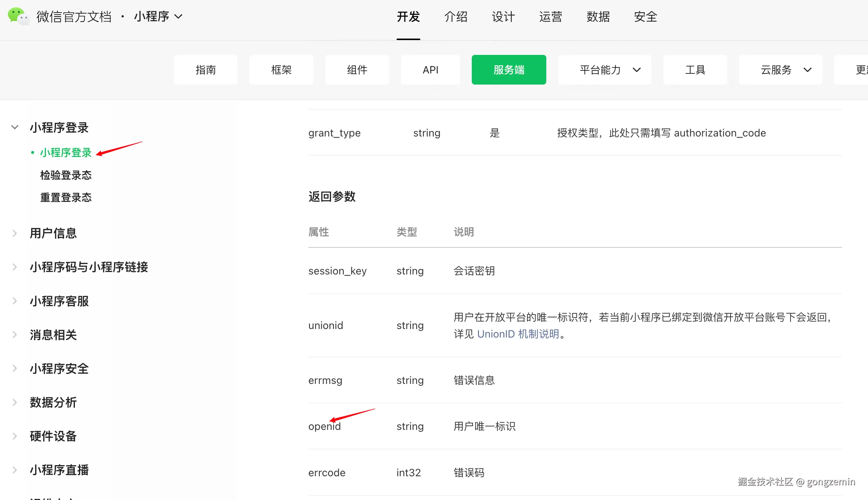This screenshot has height=500, width=868.
Task: Expand the 数据分析 section
Action: tap(15, 402)
